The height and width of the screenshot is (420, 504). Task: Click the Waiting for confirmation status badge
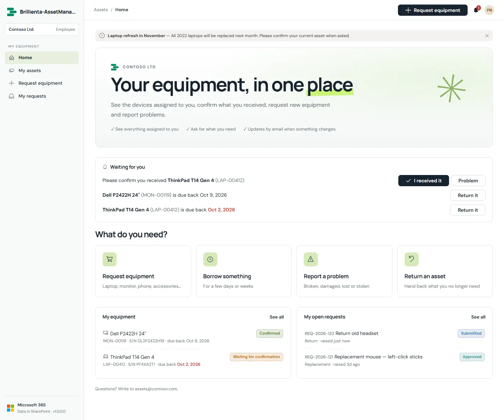pos(256,357)
